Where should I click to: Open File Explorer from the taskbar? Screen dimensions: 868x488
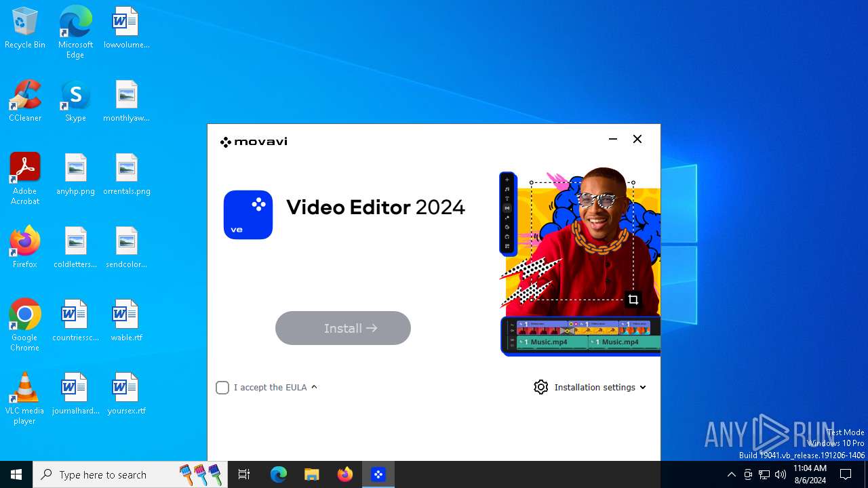coord(312,474)
